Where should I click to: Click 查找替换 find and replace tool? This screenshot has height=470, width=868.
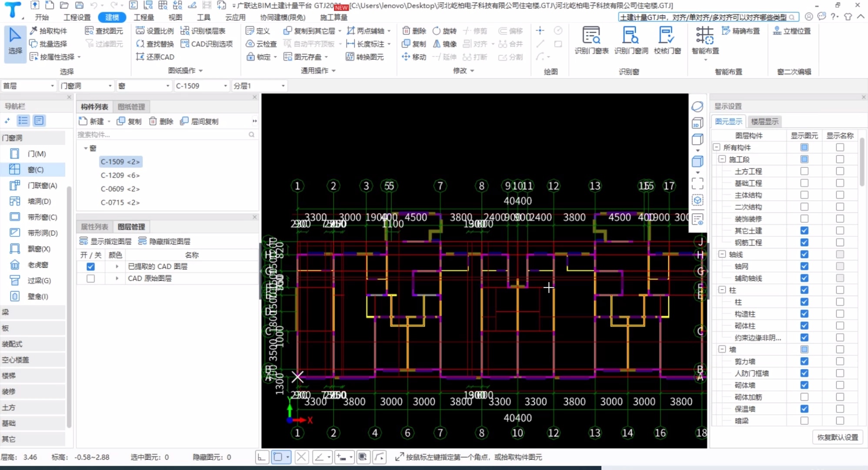tap(155, 44)
